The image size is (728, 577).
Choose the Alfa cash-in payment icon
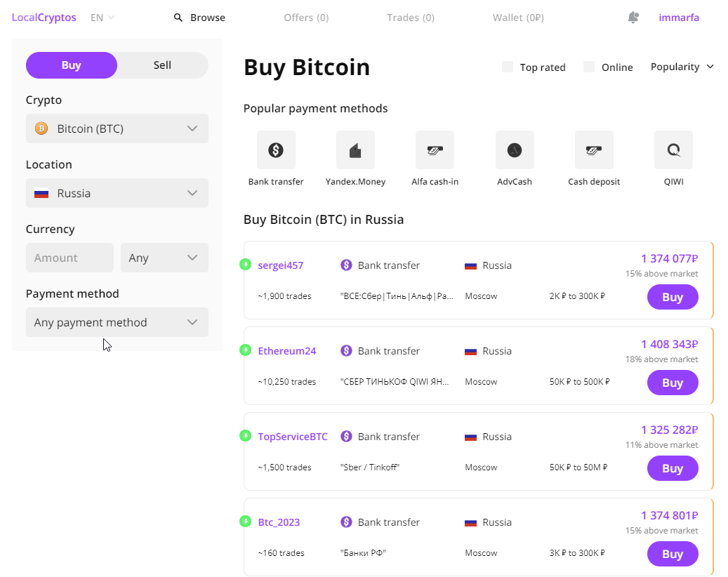tap(435, 150)
